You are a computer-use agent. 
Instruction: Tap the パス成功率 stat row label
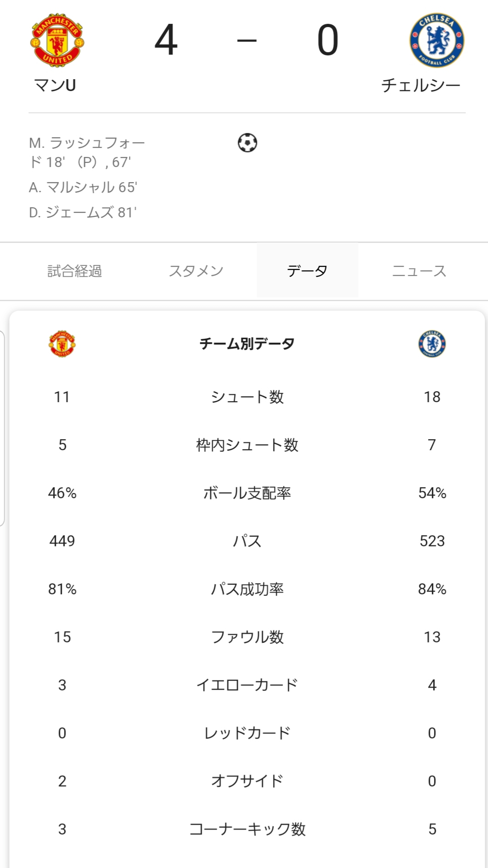[247, 589]
